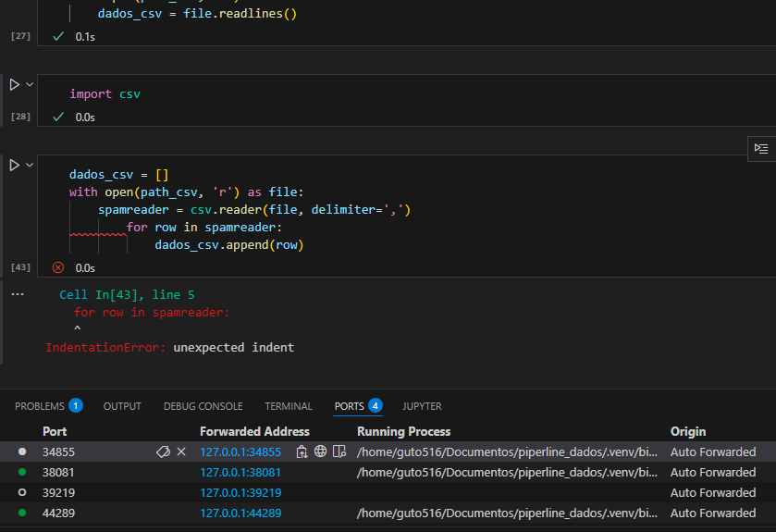Select the PORTS tab
This screenshot has height=532, width=776.
[x=349, y=406]
